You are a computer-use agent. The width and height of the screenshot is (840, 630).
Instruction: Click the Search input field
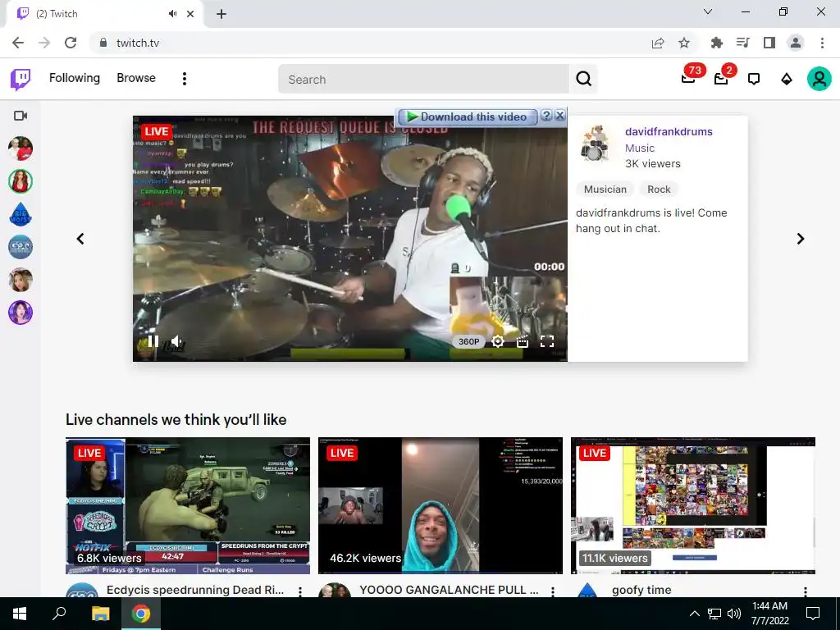(x=423, y=80)
